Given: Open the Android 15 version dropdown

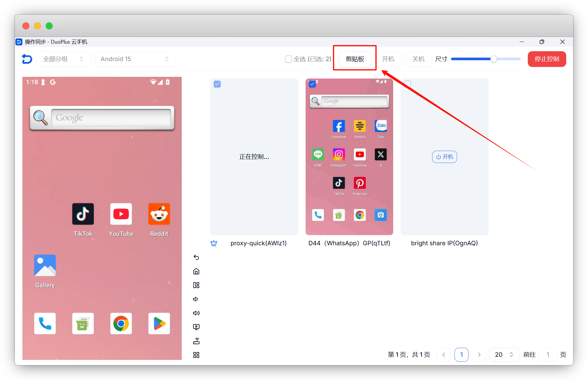Looking at the screenshot, I should pyautogui.click(x=135, y=59).
